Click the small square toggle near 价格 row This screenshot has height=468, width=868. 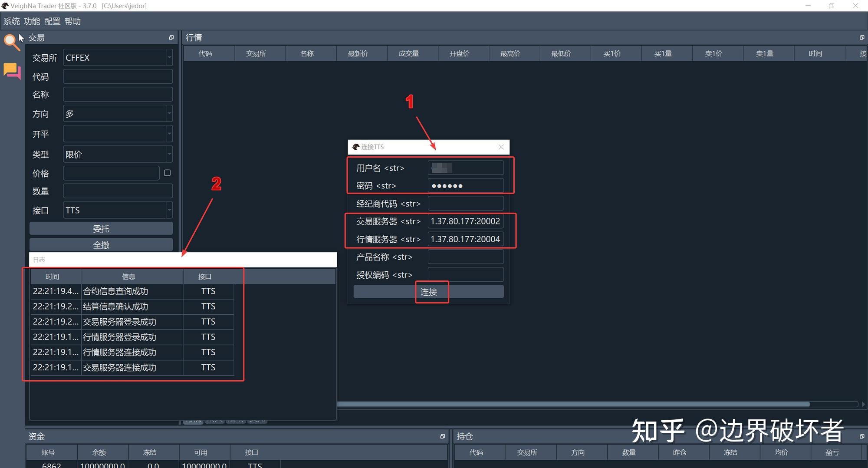167,172
